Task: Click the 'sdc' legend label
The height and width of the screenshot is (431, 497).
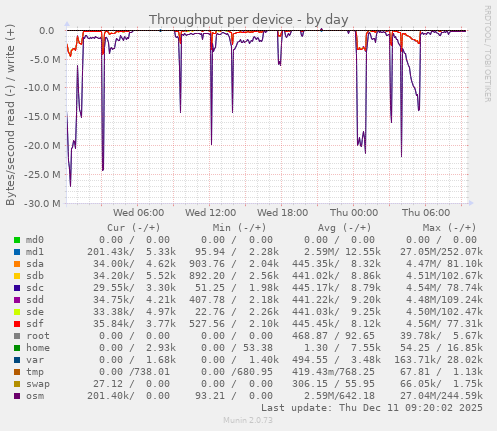Action: [x=35, y=288]
